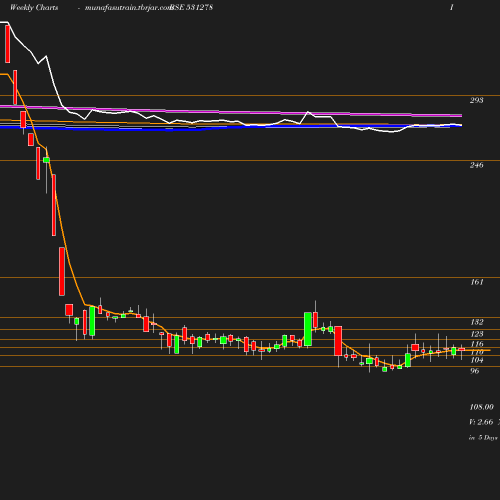Click the 132 price level label
Image resolution: width=500 pixels, height=500 pixels.
tap(477, 322)
